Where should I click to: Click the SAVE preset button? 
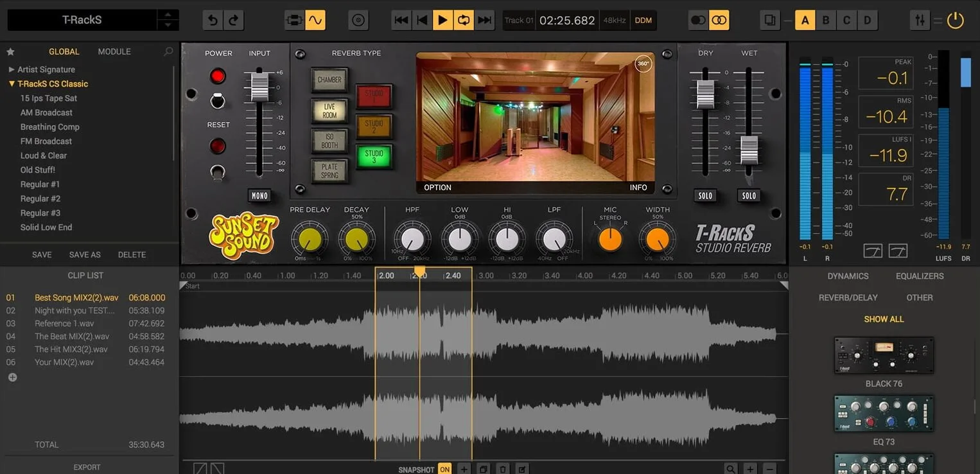click(42, 255)
